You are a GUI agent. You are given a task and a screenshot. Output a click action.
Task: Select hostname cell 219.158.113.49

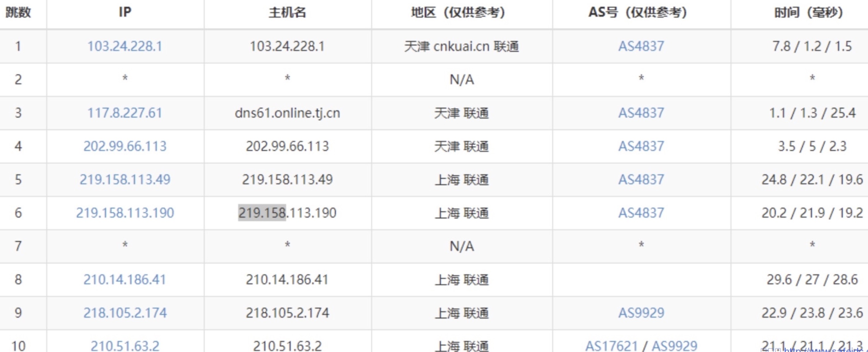(x=287, y=180)
